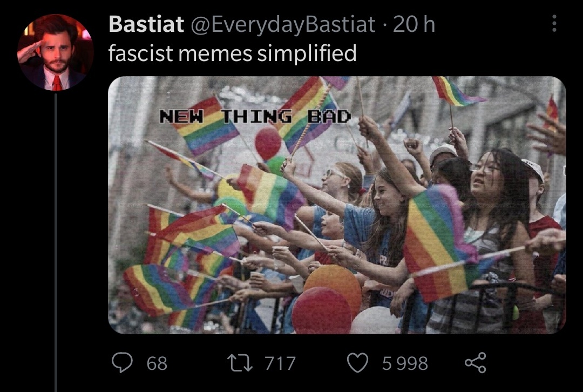The height and width of the screenshot is (392, 583).
Task: View the 5 998 likes count
Action: pyautogui.click(x=405, y=363)
